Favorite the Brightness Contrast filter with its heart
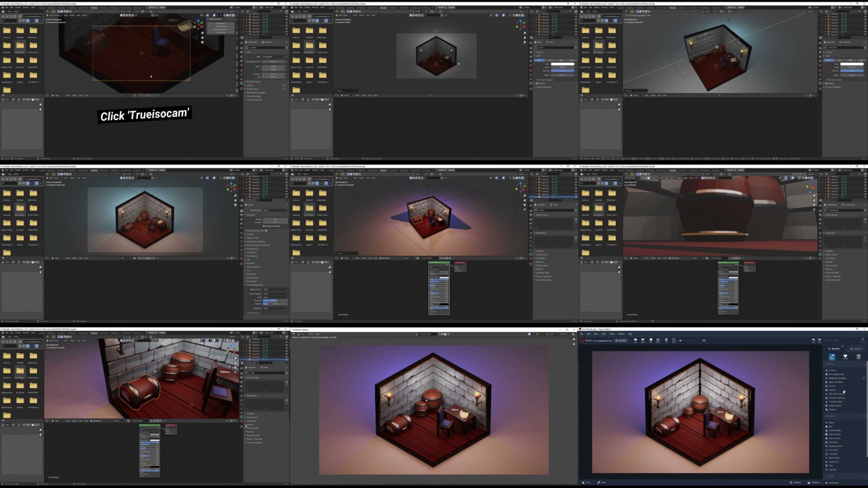 tap(864, 378)
